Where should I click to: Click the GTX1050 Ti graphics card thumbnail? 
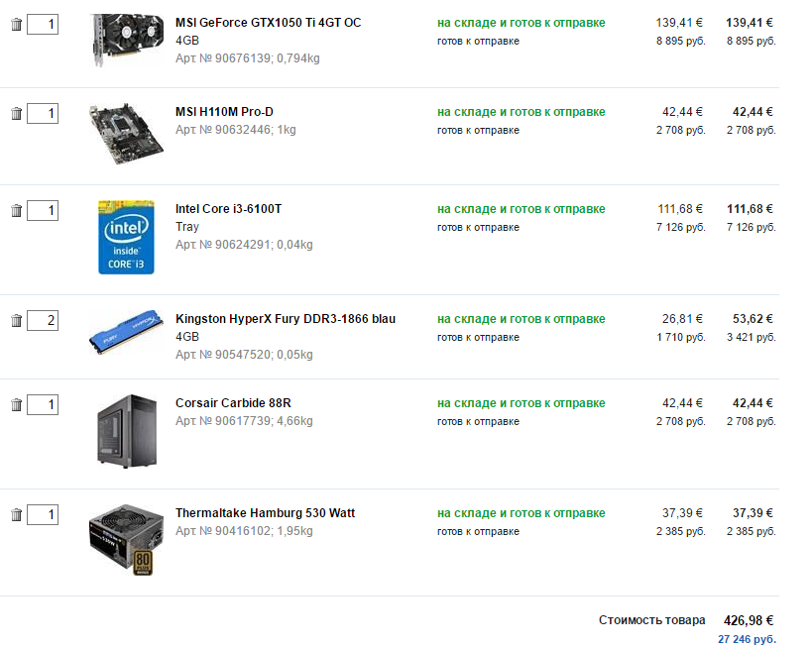(x=126, y=40)
